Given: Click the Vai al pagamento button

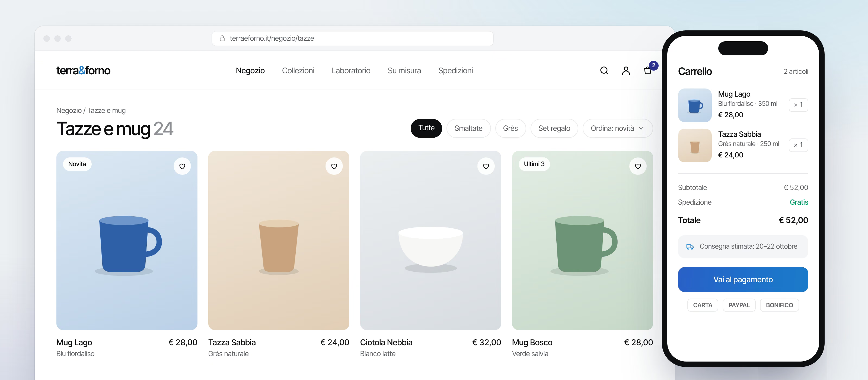Looking at the screenshot, I should click(x=743, y=280).
